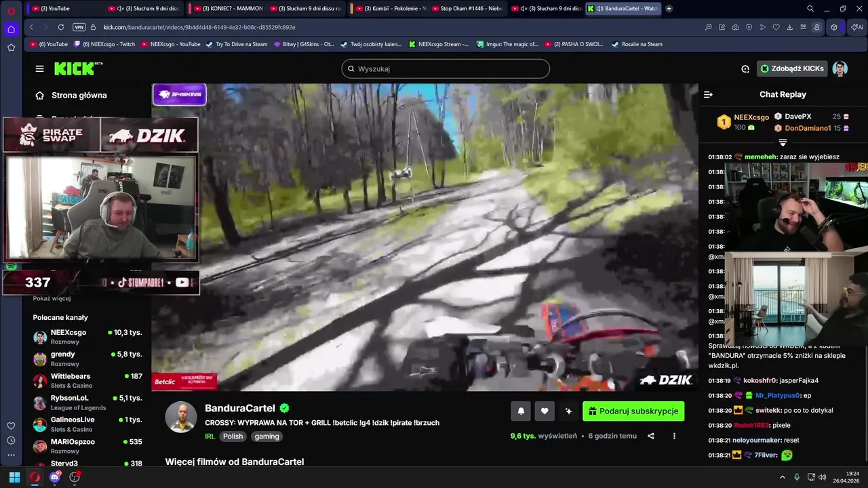This screenshot has height=488, width=868.
Task: Open the Kick hamburger menu
Action: (39, 68)
